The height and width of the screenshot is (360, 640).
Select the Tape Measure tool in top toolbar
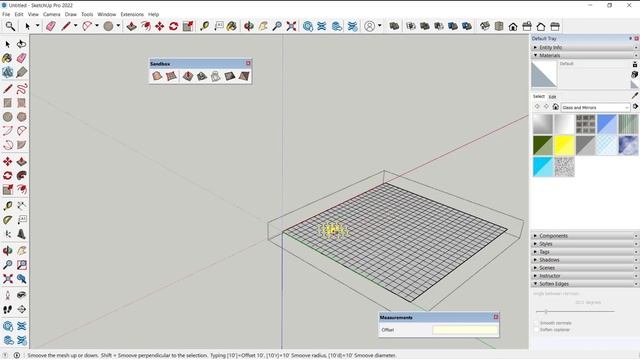pos(204,26)
